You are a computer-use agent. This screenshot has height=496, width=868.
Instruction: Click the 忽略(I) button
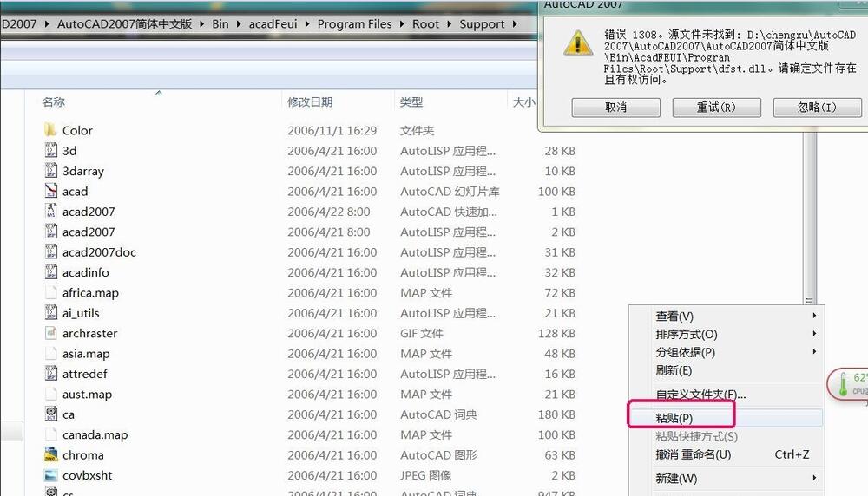tap(817, 108)
